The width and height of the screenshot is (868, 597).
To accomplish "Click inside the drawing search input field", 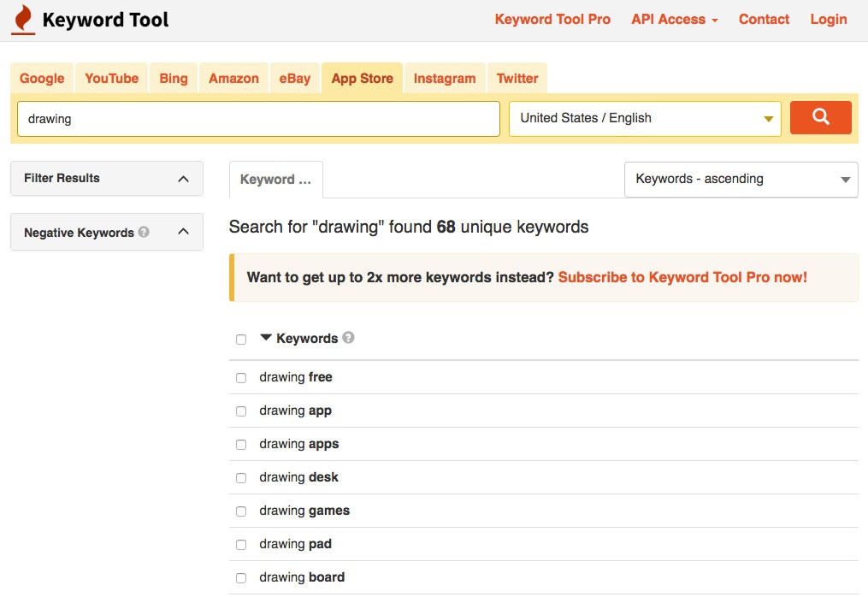I will click(257, 119).
